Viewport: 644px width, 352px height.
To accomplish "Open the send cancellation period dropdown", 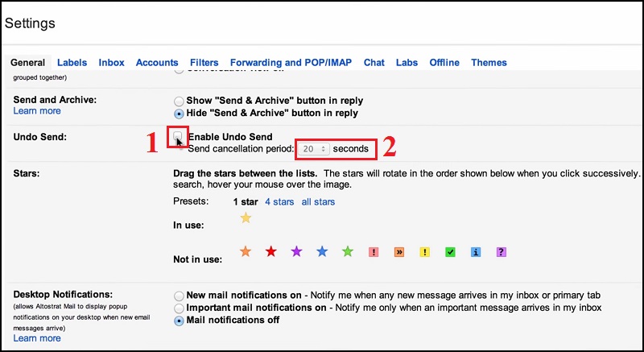I will [x=312, y=149].
